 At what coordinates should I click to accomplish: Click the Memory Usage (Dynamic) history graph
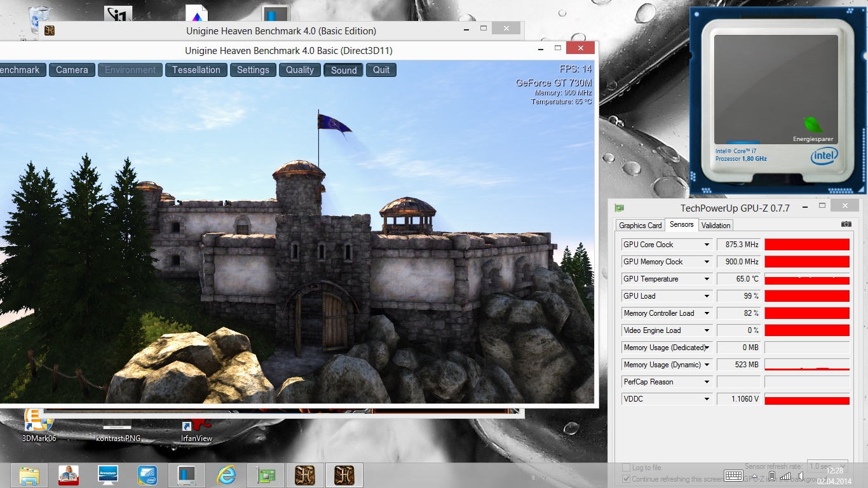807,365
